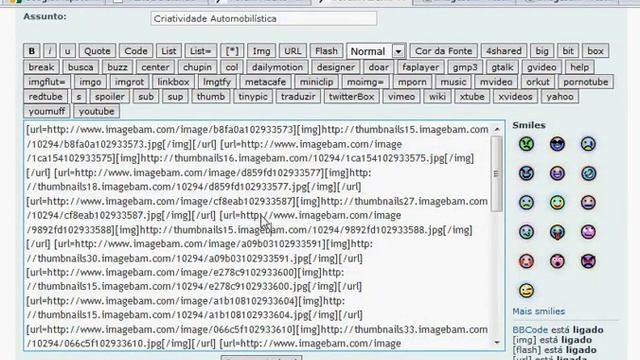Click the Flash BBCode button

[326, 51]
